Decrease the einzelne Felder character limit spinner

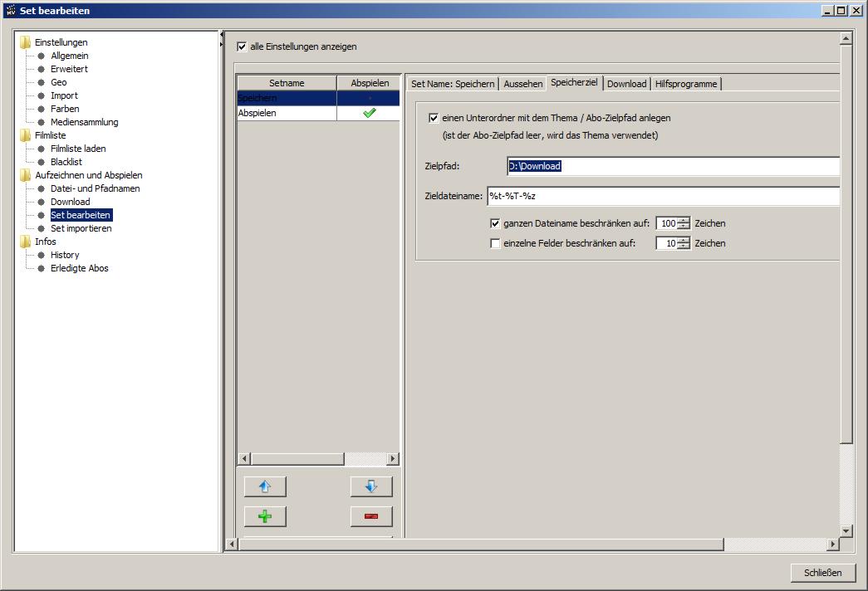point(684,247)
